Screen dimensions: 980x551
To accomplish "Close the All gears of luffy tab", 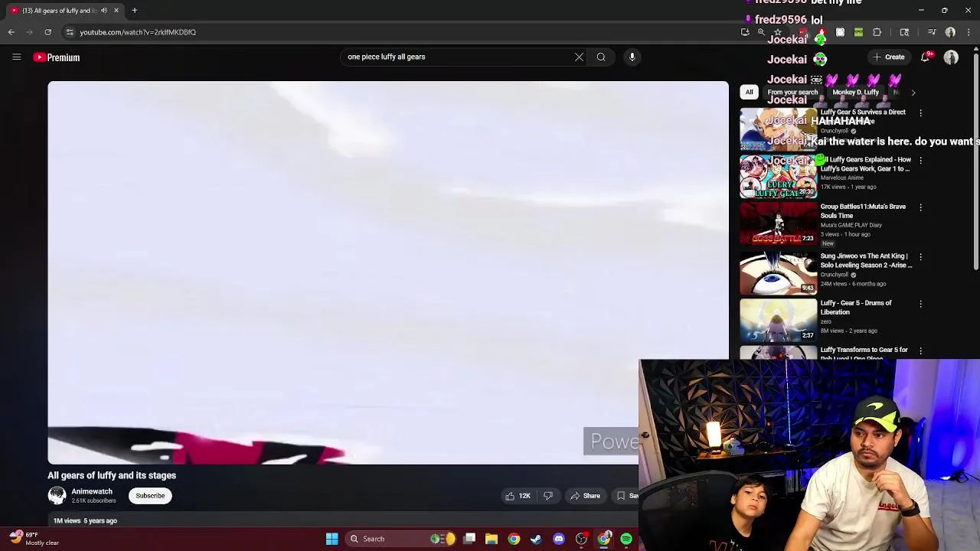I will pos(116,11).
